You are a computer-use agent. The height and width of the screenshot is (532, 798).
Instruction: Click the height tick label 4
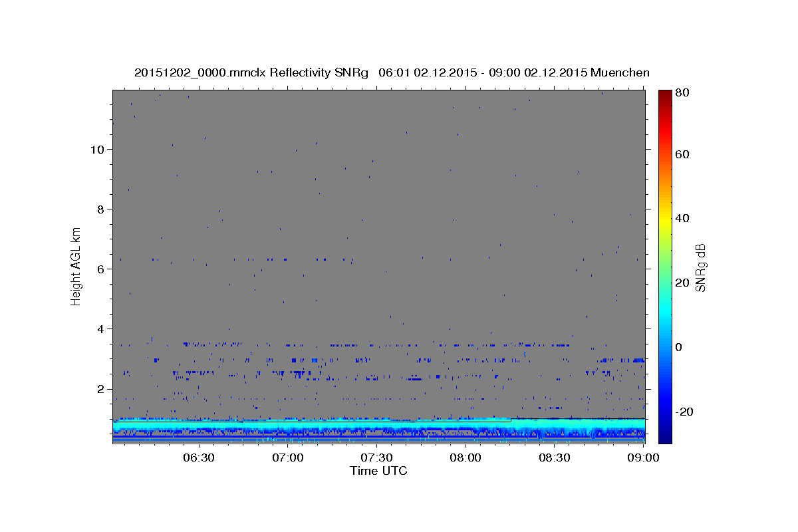[x=100, y=329]
